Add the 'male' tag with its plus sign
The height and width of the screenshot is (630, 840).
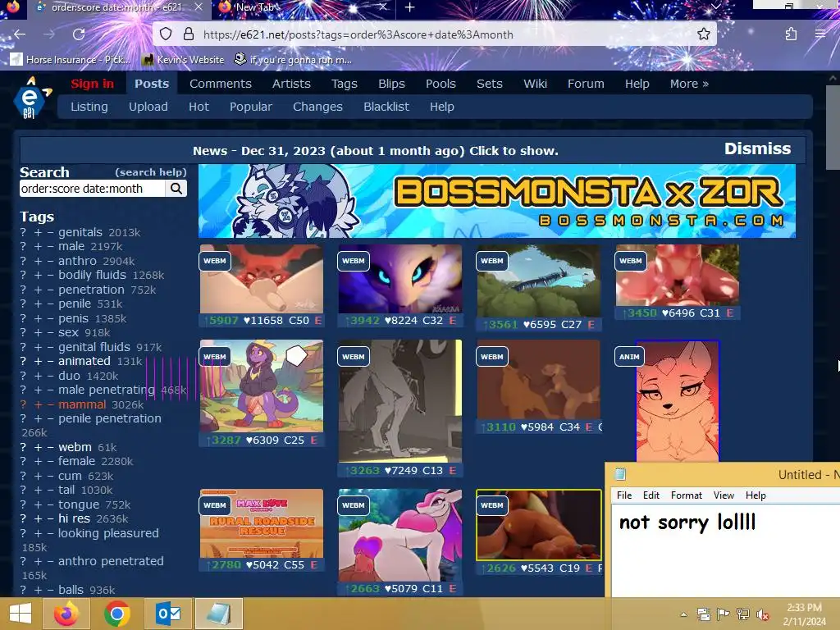pyautogui.click(x=38, y=246)
